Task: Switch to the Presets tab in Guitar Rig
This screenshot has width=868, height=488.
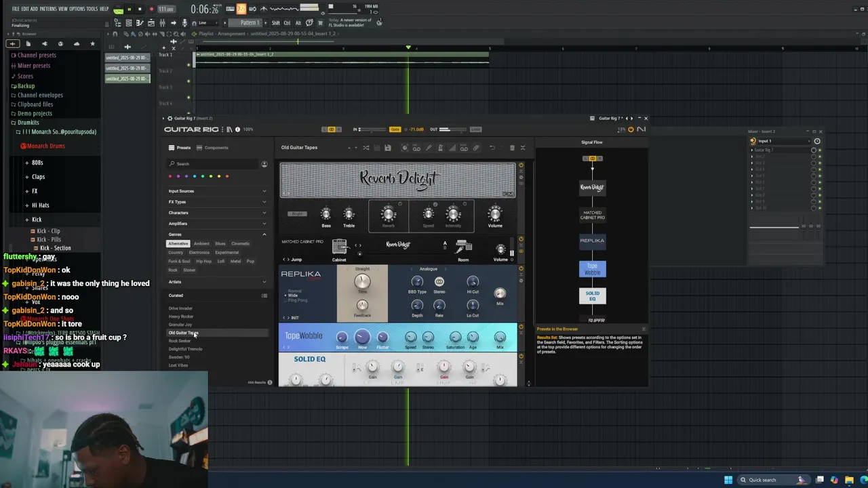Action: pyautogui.click(x=180, y=148)
